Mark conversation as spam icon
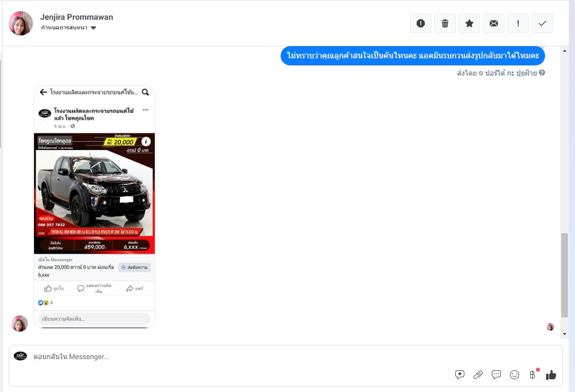Image resolution: width=575 pixels, height=392 pixels. (421, 23)
